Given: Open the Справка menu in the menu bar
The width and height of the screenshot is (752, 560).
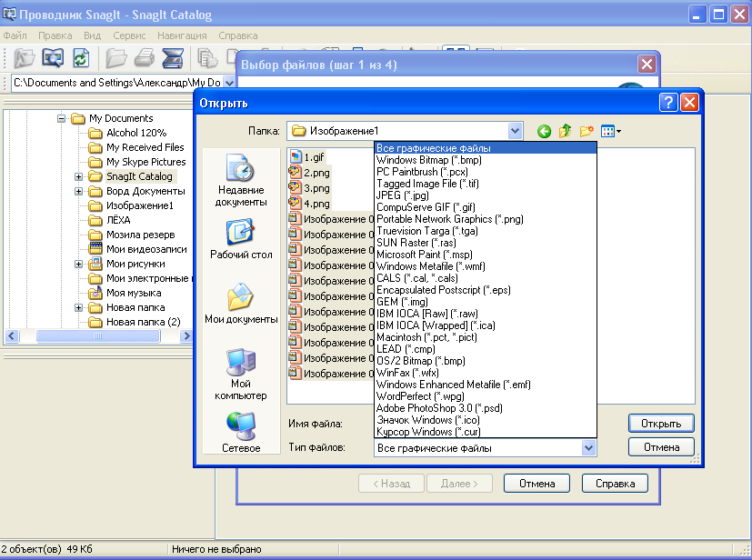Looking at the screenshot, I should click(x=238, y=35).
